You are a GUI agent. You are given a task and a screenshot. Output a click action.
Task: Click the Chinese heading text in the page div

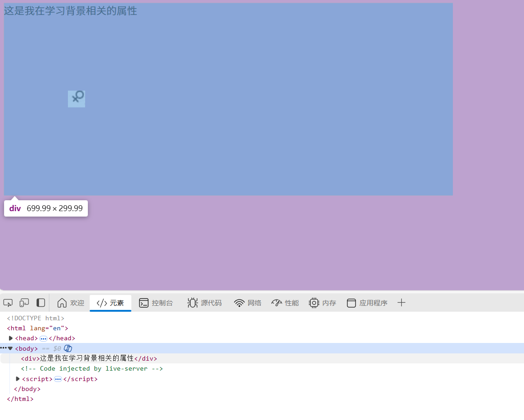(x=71, y=11)
